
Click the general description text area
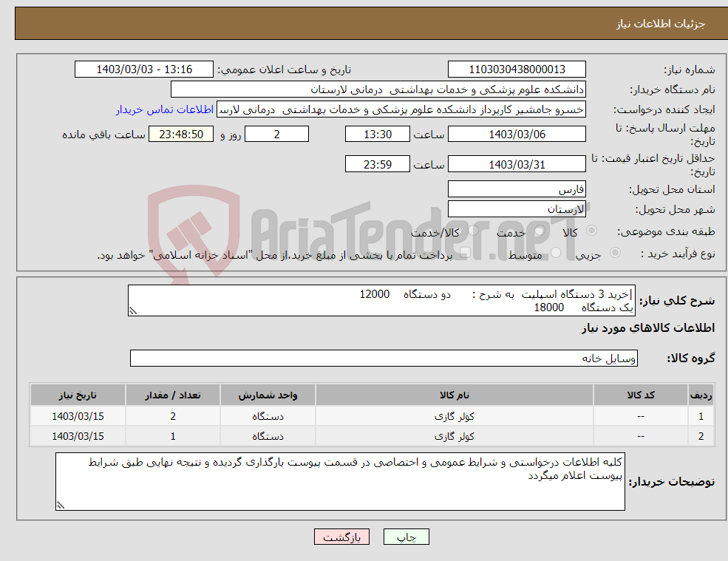pyautogui.click(x=381, y=301)
